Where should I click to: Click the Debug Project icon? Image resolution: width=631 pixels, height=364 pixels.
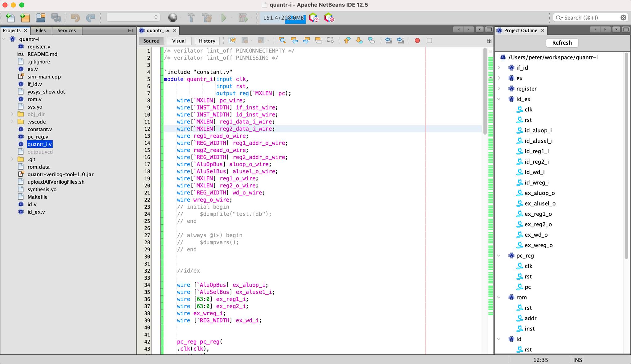click(x=243, y=18)
